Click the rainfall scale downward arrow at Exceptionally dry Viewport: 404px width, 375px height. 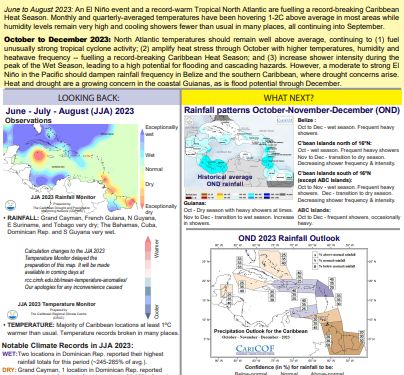(x=142, y=205)
